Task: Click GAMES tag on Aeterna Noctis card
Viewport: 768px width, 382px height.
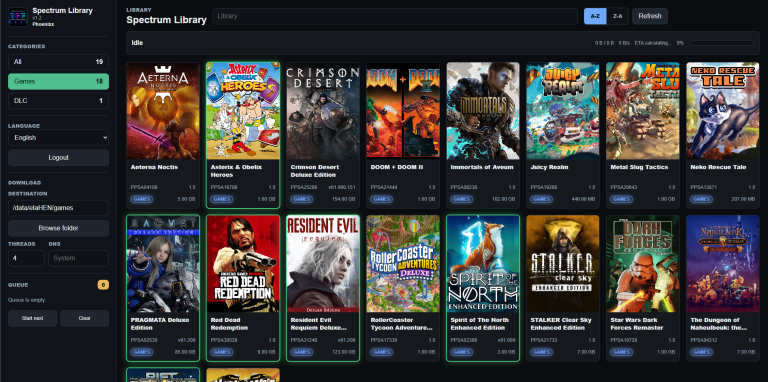Action: pyautogui.click(x=142, y=199)
